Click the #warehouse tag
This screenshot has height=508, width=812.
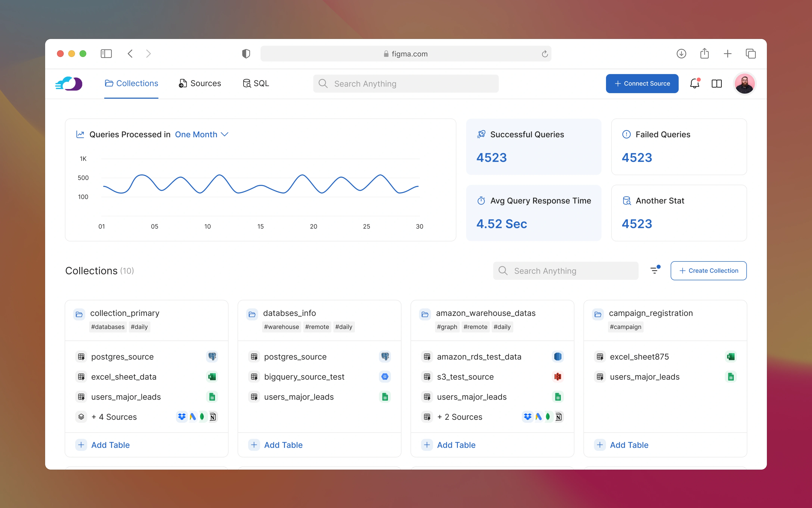[x=281, y=327]
